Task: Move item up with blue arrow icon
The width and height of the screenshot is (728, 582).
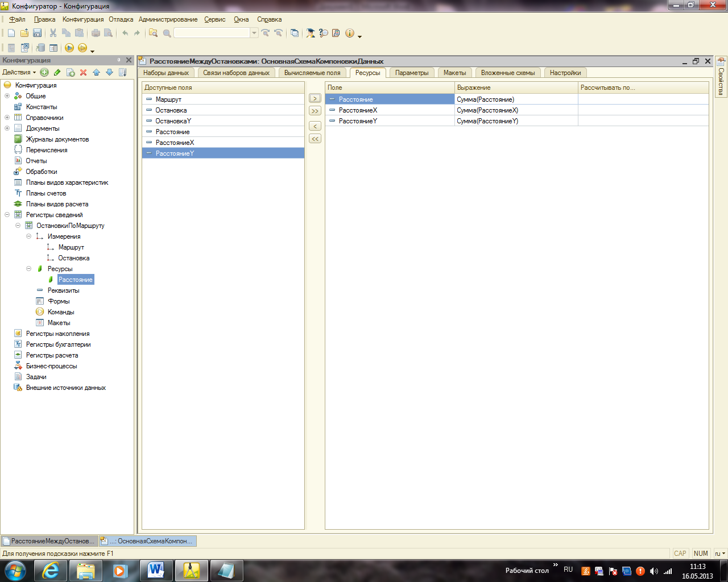Action: [x=96, y=72]
